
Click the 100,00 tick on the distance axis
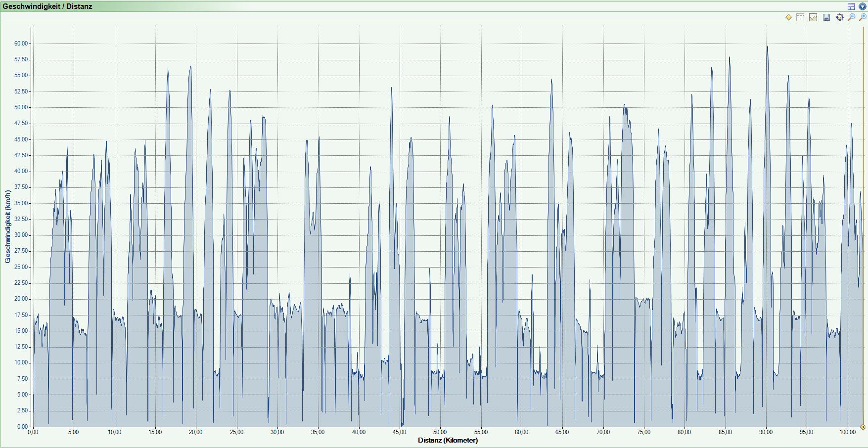tap(847, 432)
